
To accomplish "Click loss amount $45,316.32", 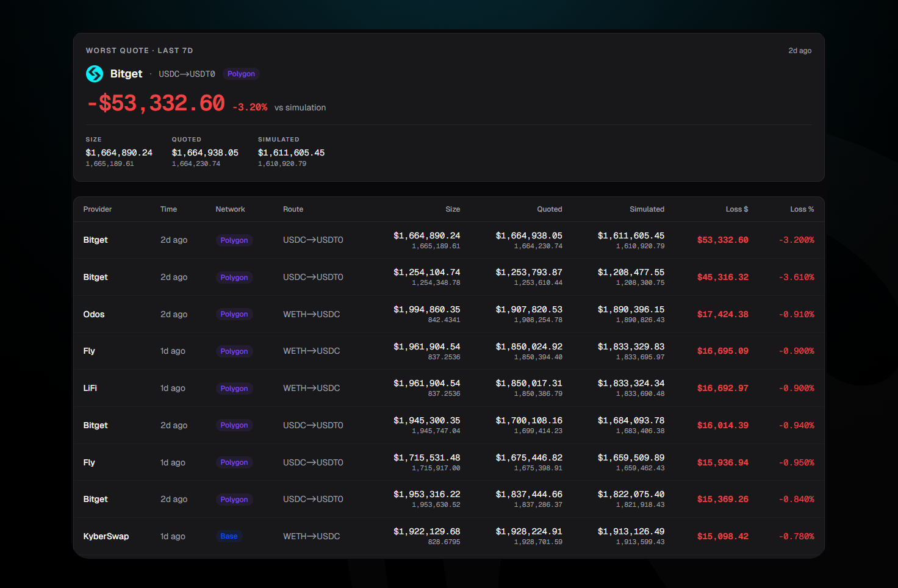I will (723, 277).
